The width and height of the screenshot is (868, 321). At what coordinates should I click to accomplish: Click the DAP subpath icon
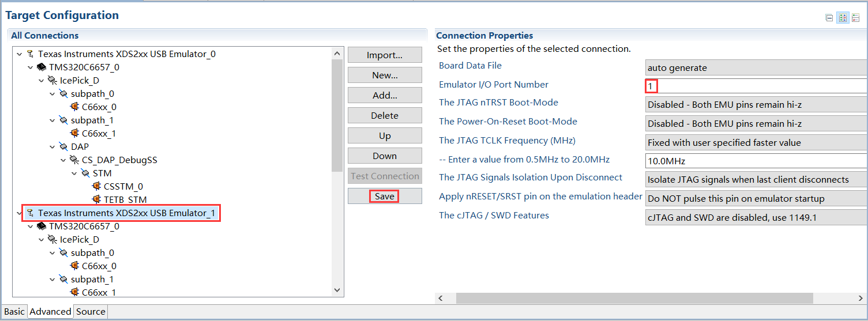coord(63,147)
